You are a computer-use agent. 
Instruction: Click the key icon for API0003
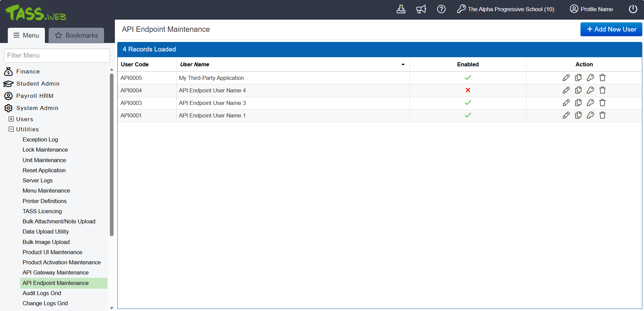tap(590, 103)
